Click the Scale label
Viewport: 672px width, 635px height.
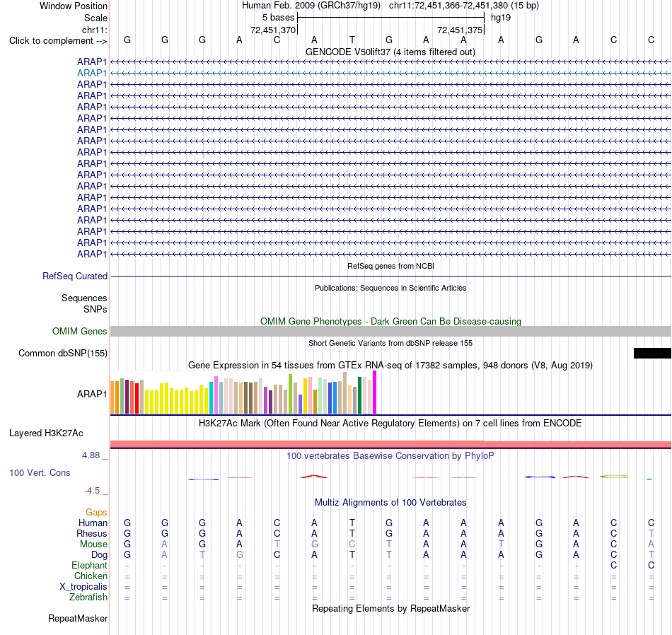coord(95,18)
